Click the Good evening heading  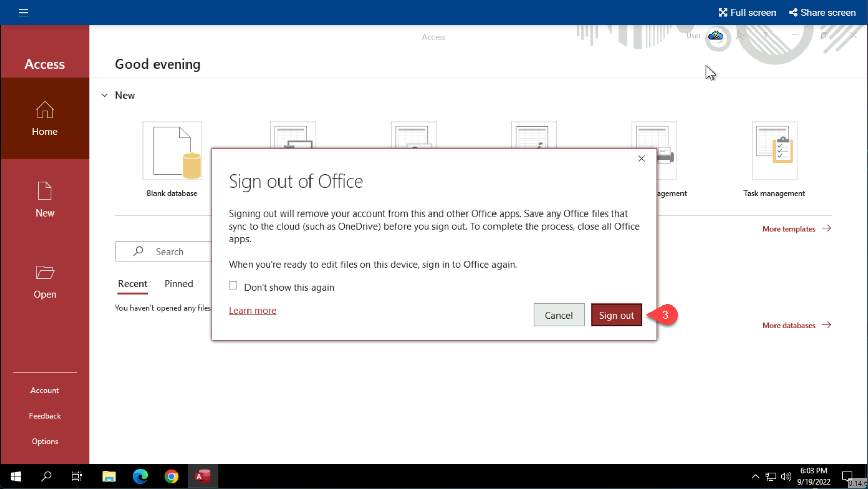(158, 64)
